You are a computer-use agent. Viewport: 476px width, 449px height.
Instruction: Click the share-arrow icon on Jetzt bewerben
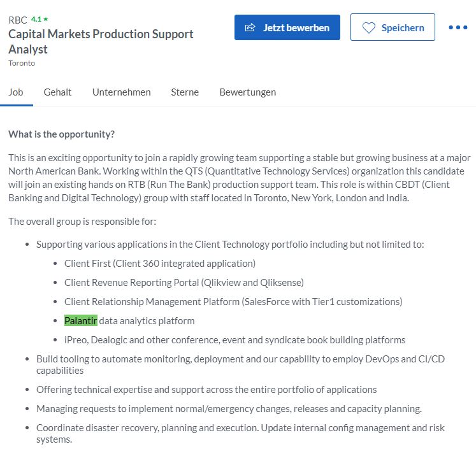[250, 27]
